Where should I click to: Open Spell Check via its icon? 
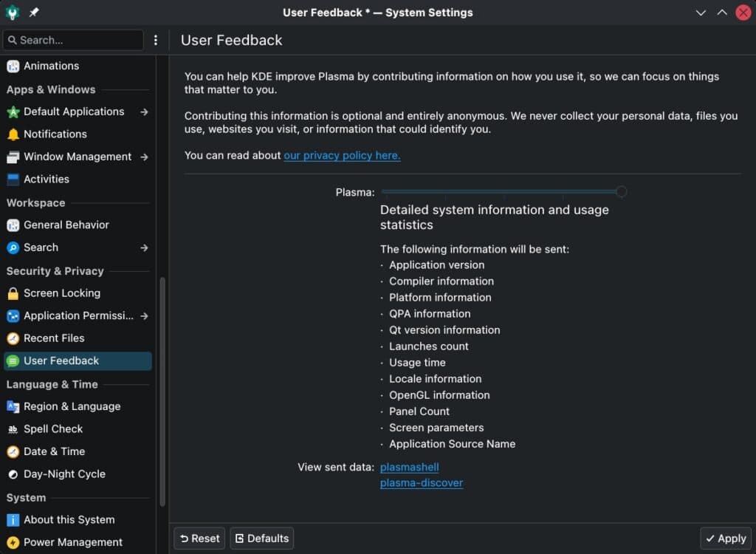tap(13, 428)
